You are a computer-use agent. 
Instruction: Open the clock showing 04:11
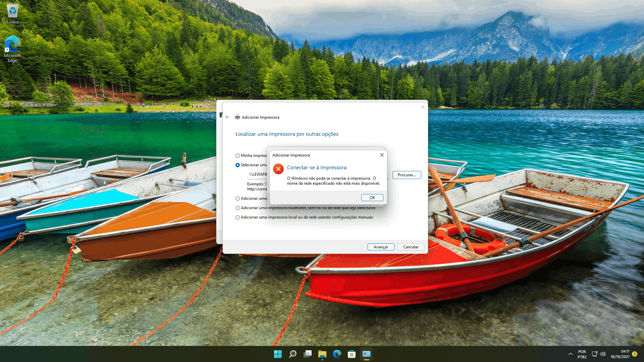click(620, 354)
